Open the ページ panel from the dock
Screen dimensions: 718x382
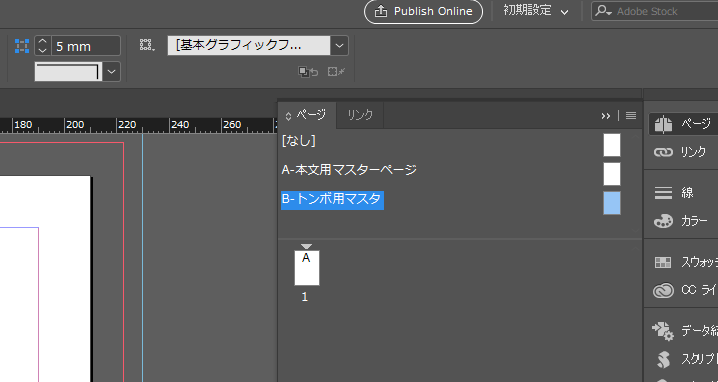[683, 124]
